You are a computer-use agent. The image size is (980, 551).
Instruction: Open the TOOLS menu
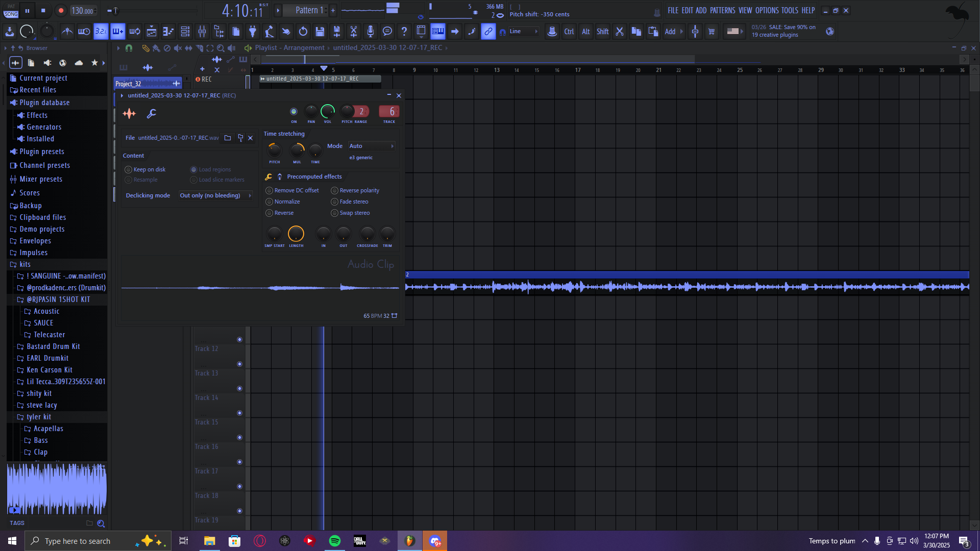(x=789, y=10)
